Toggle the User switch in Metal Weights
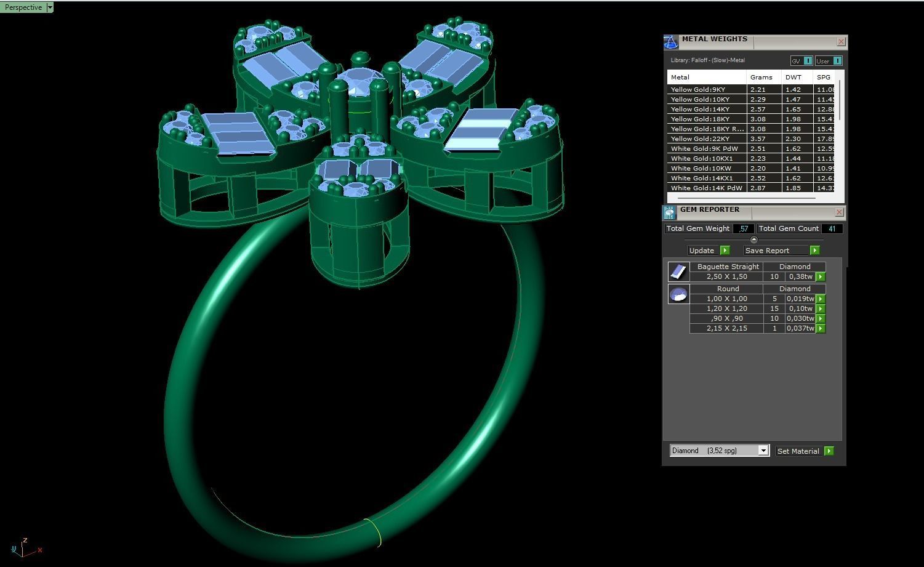The height and width of the screenshot is (567, 924). 828,61
